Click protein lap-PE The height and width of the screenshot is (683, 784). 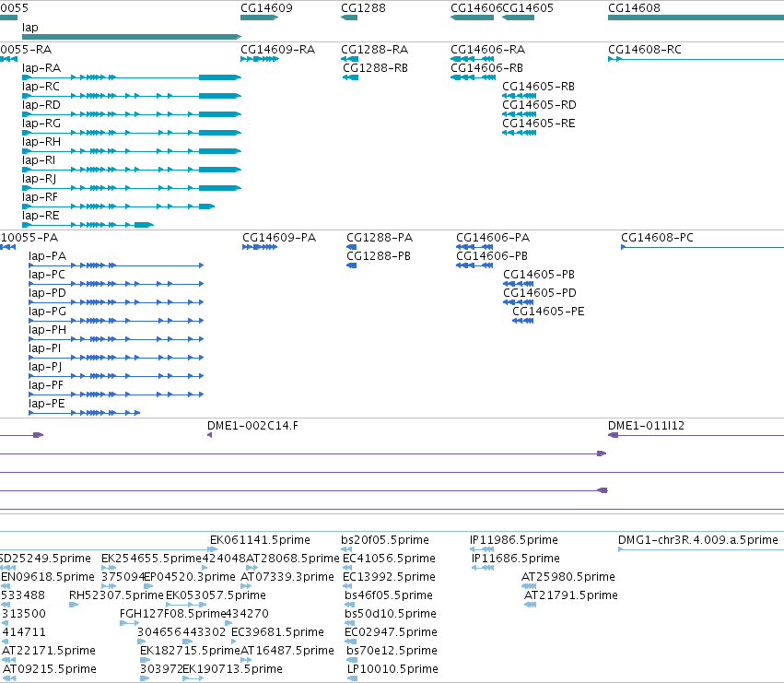(x=47, y=405)
